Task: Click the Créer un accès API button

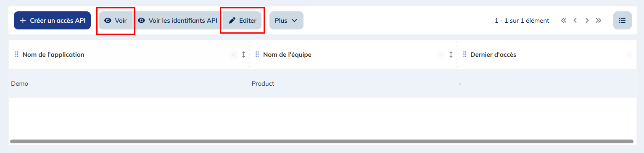Action: 52,20
